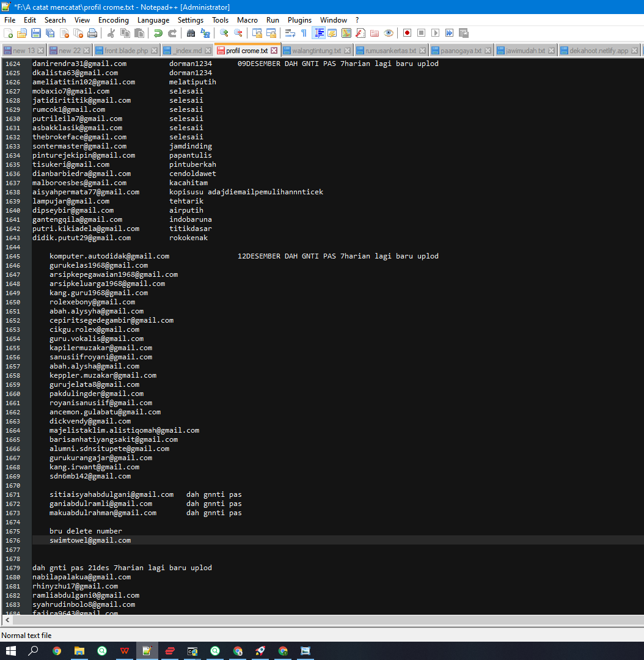Toggle synchronize horizontal scrolling icon
The width and height of the screenshot is (644, 660).
pos(271,33)
